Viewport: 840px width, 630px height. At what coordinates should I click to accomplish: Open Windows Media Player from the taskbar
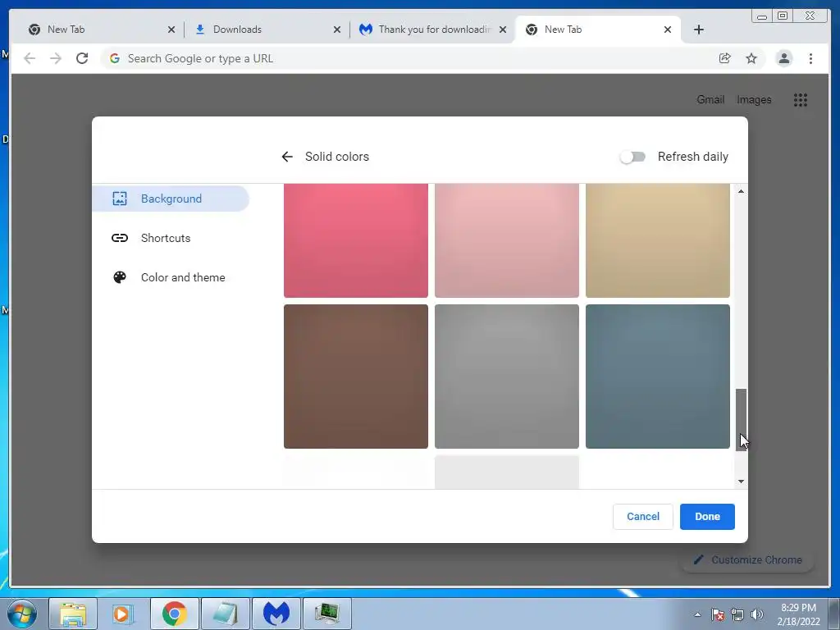click(x=123, y=614)
